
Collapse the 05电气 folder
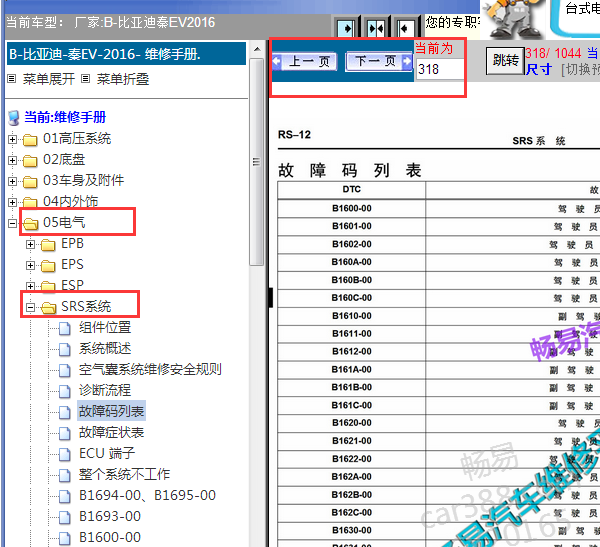click(x=12, y=223)
